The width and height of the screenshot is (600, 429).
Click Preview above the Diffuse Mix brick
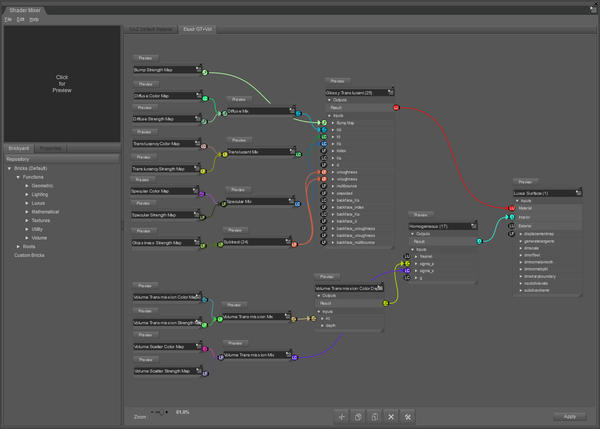coord(239,99)
